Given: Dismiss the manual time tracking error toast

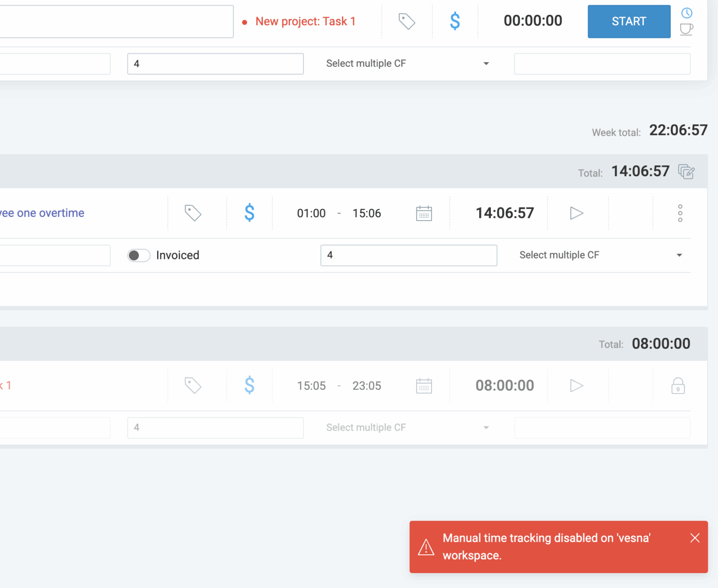Looking at the screenshot, I should (x=695, y=538).
